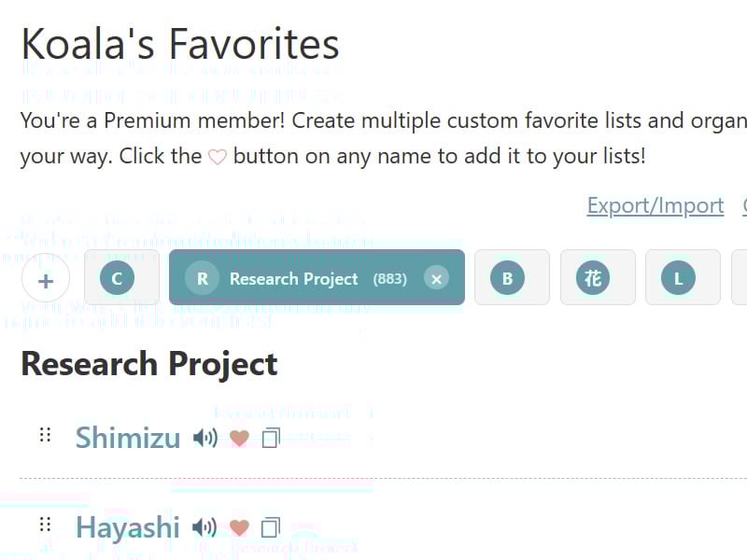Viewport: 747px width, 560px height.
Task: Click the Research Project section heading
Action: point(148,363)
